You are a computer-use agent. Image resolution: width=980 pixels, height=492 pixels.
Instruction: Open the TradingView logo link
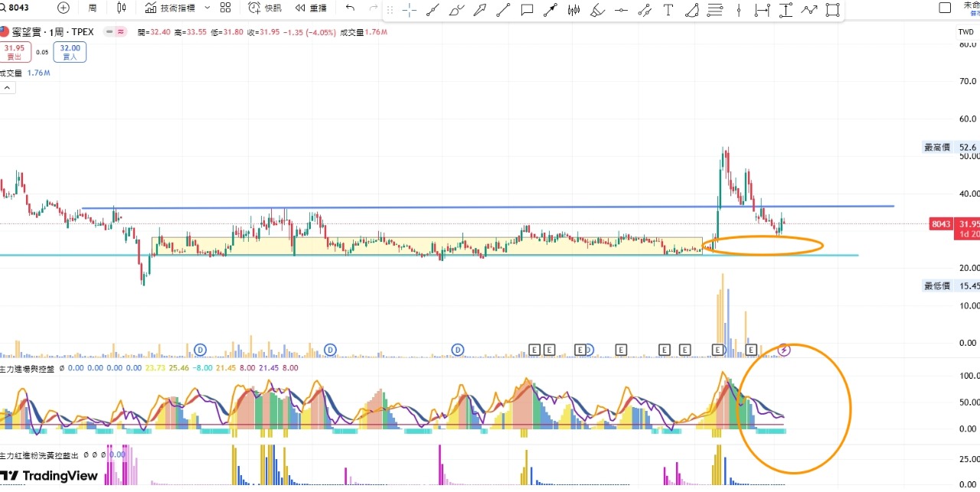click(x=50, y=476)
